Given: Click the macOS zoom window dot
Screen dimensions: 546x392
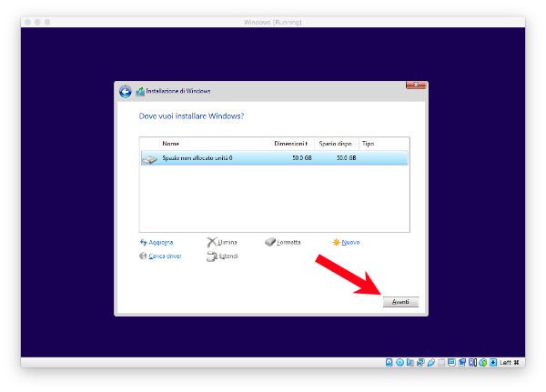Looking at the screenshot, I should (x=47, y=22).
